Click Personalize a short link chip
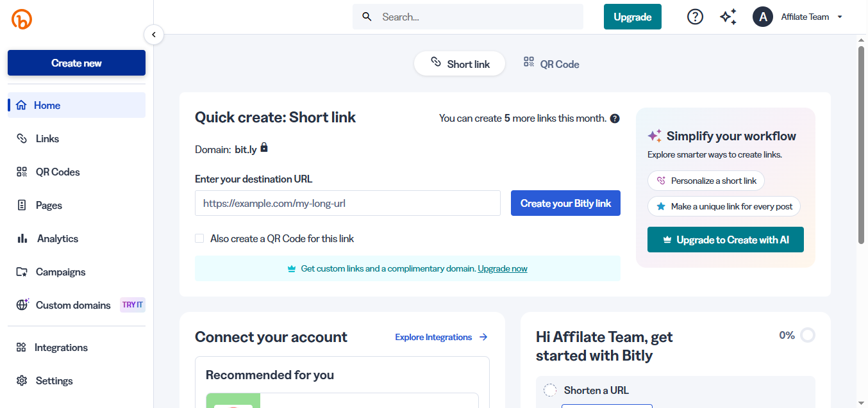Image resolution: width=868 pixels, height=408 pixels. [x=706, y=181]
